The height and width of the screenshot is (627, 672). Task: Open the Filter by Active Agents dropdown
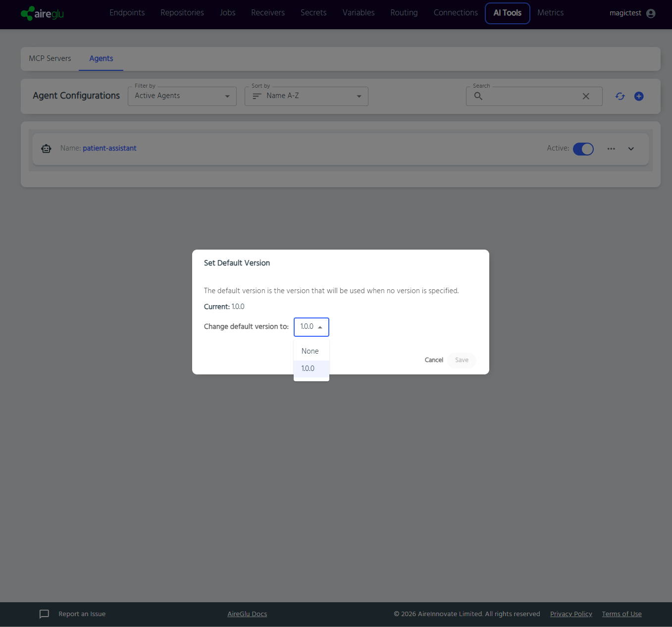pos(182,96)
